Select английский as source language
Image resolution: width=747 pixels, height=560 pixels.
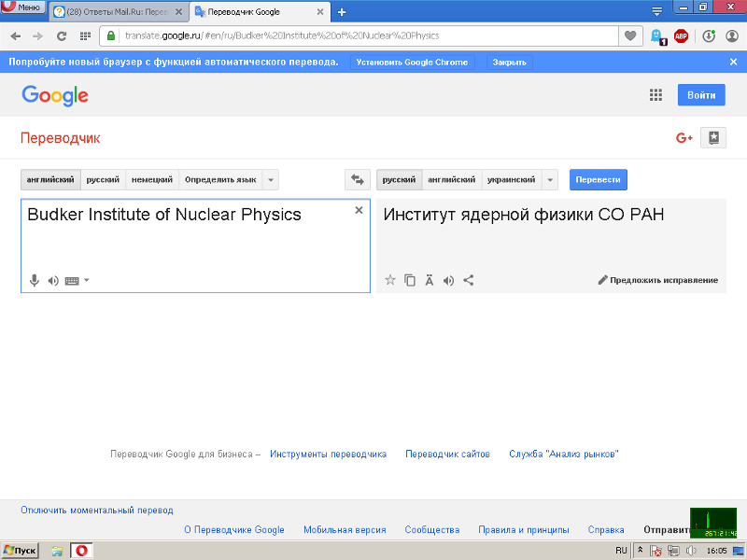click(x=50, y=179)
